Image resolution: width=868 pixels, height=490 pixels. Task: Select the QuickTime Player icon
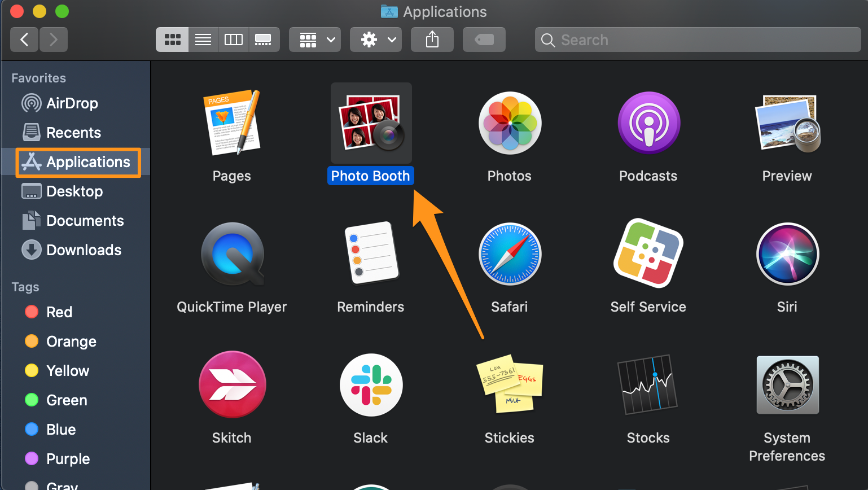point(232,254)
